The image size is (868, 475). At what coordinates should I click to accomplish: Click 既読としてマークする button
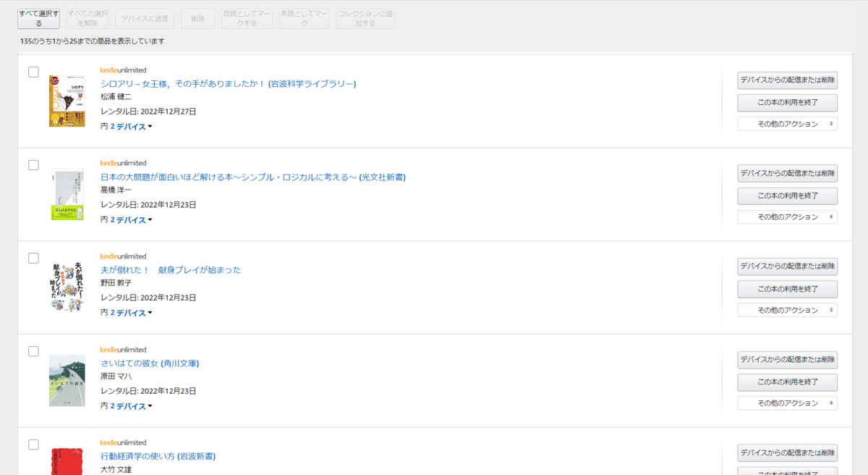pos(247,19)
